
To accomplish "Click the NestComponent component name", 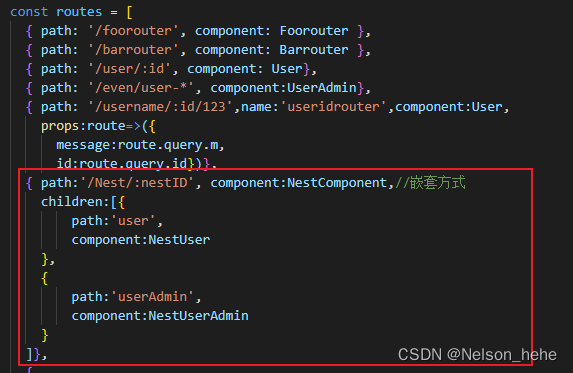I will click(x=337, y=183).
